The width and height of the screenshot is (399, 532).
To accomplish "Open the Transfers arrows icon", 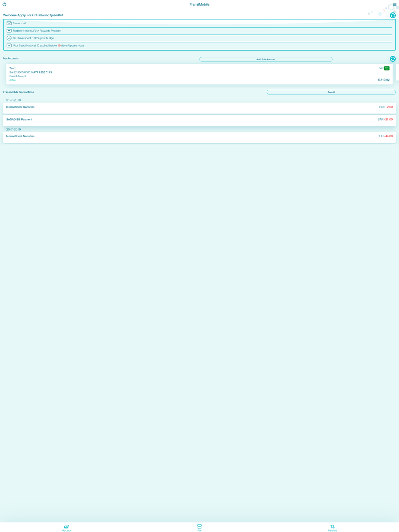I will [x=332, y=526].
